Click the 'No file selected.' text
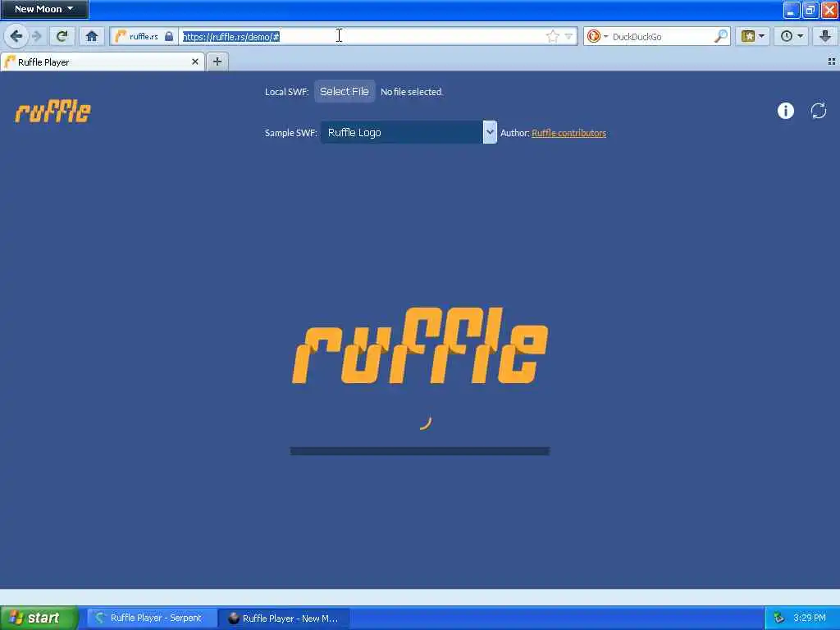Viewport: 840px width, 630px height. [x=412, y=92]
